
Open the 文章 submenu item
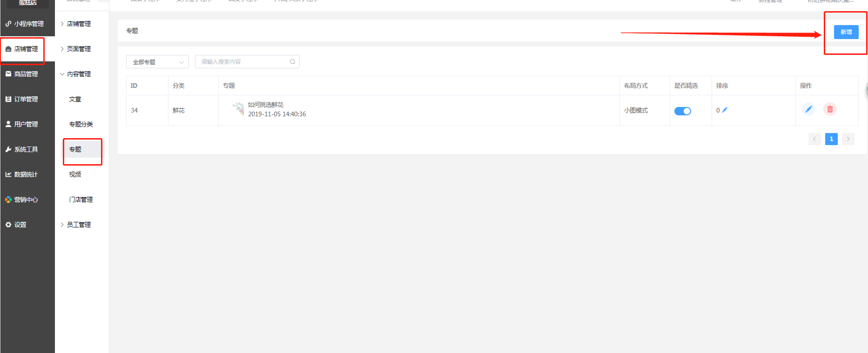tap(75, 99)
